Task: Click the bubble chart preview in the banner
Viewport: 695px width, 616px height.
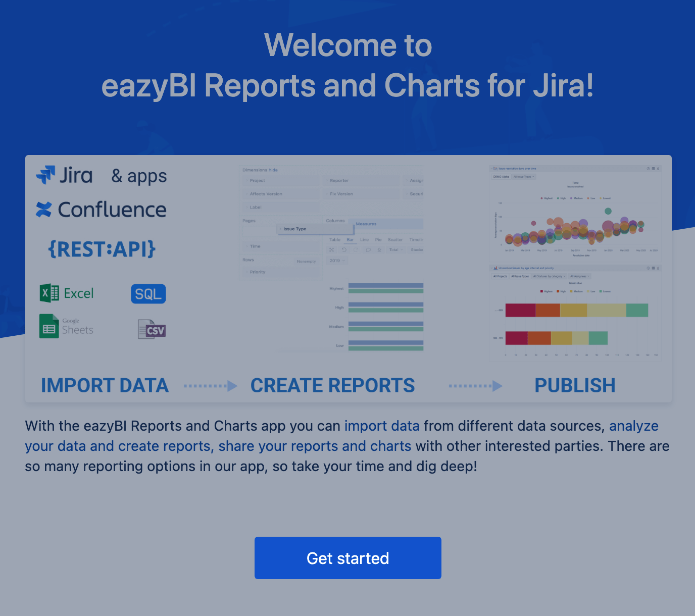Action: pyautogui.click(x=575, y=212)
